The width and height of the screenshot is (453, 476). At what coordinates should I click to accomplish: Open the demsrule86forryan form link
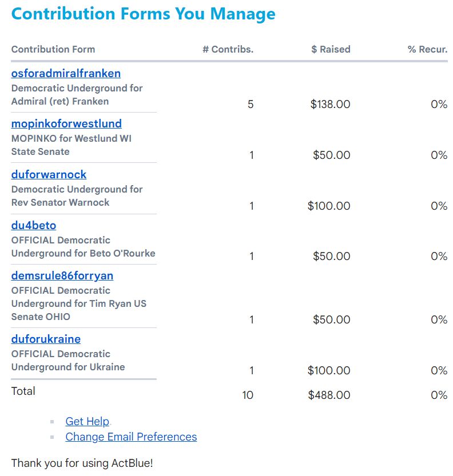(x=62, y=275)
